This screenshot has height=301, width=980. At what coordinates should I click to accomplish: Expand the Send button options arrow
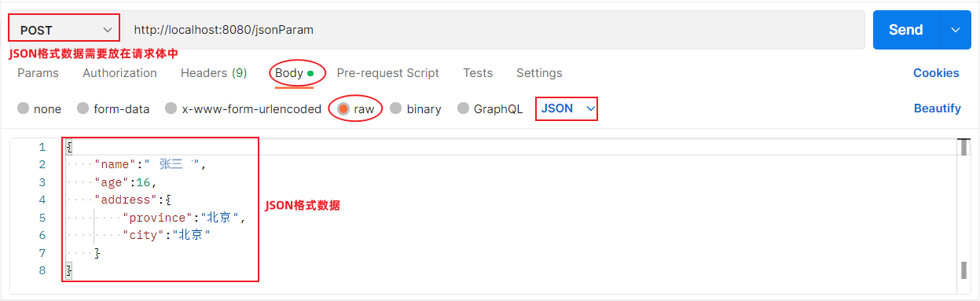[x=956, y=30]
